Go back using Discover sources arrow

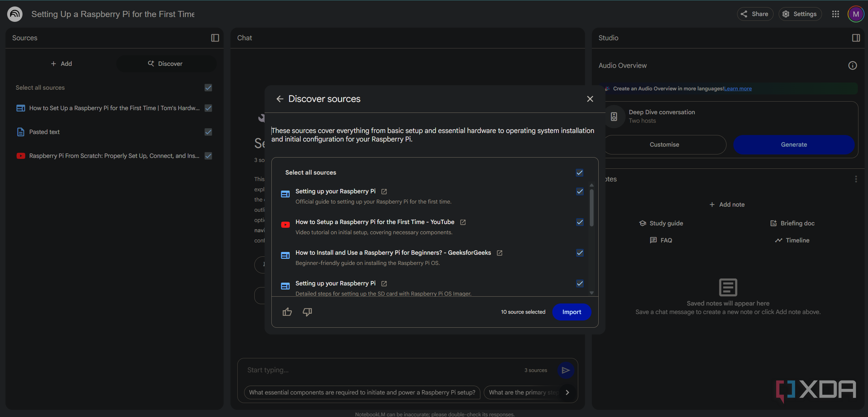(x=280, y=99)
